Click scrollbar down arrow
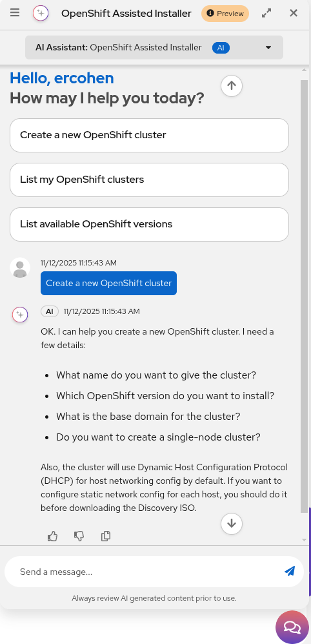 pos(304,539)
